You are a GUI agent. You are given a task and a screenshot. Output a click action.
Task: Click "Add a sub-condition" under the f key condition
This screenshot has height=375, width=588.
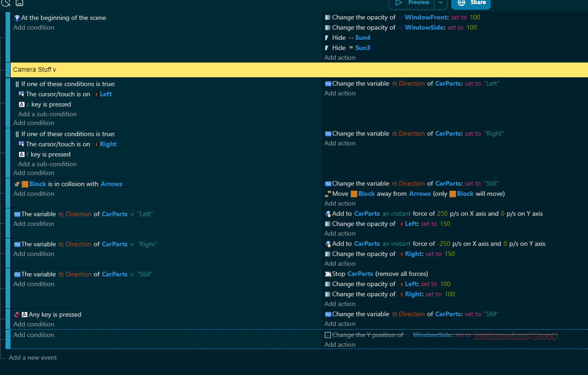click(47, 164)
